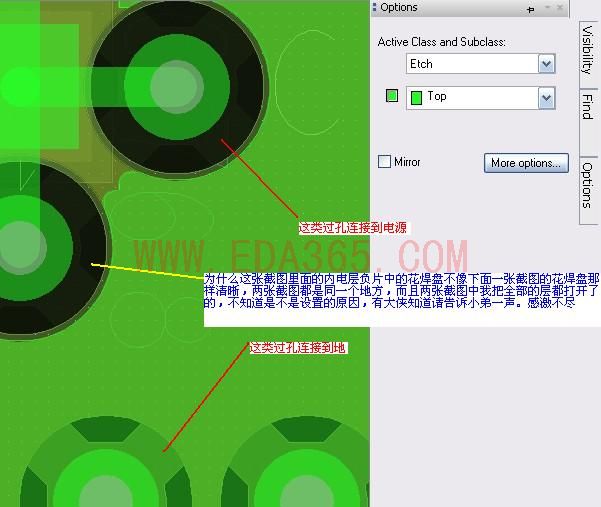The image size is (601, 507).
Task: Click the More options... button
Action: coord(526,163)
